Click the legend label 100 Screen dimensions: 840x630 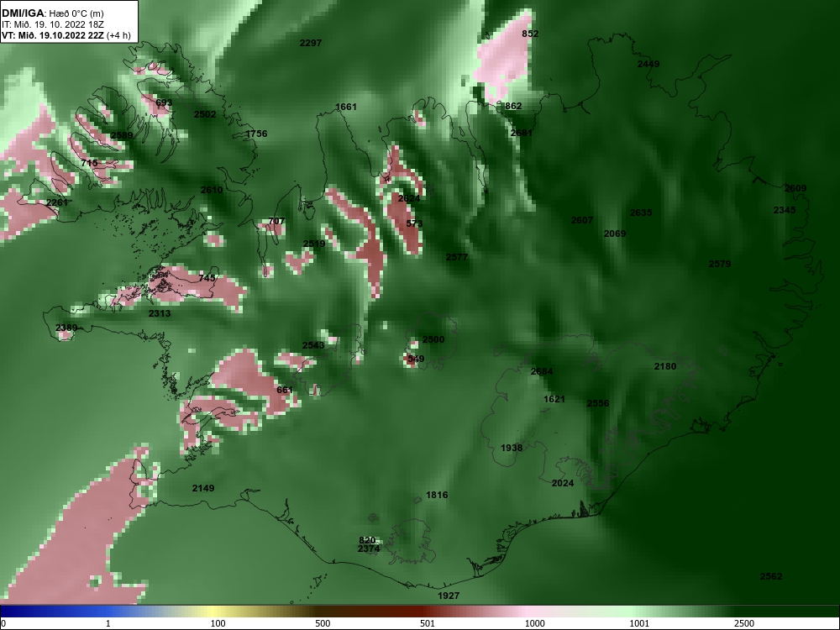click(x=218, y=623)
